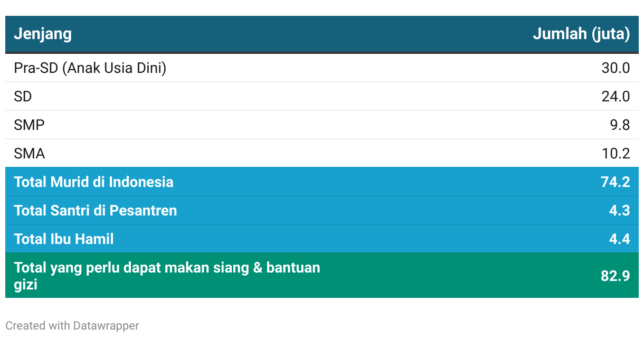Click the 74.2 total murid value

tap(615, 182)
